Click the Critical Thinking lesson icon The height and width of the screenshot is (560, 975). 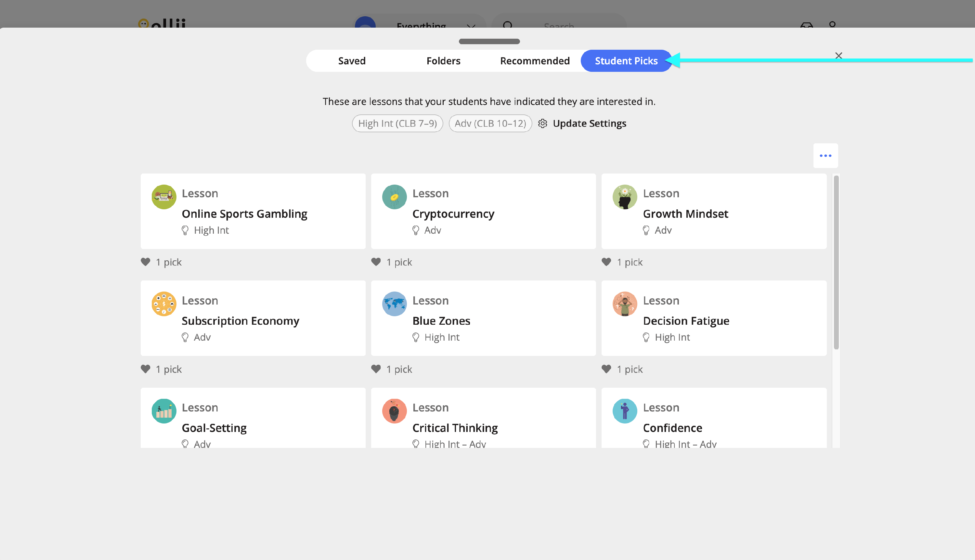coord(394,411)
